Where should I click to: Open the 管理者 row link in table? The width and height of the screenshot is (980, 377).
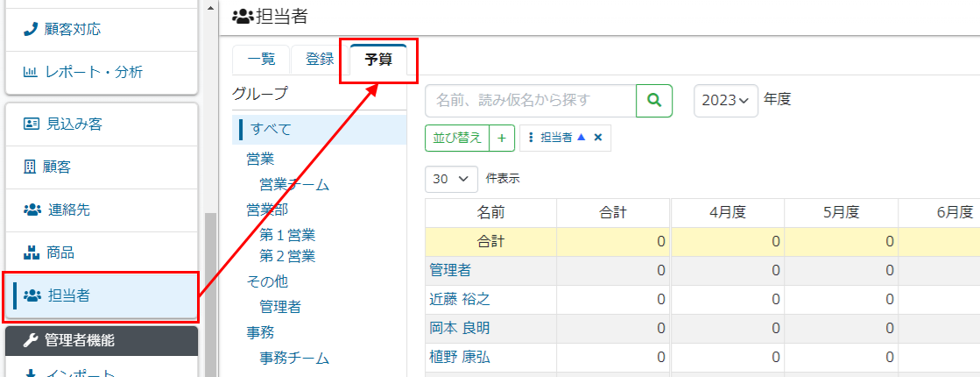pyautogui.click(x=450, y=270)
